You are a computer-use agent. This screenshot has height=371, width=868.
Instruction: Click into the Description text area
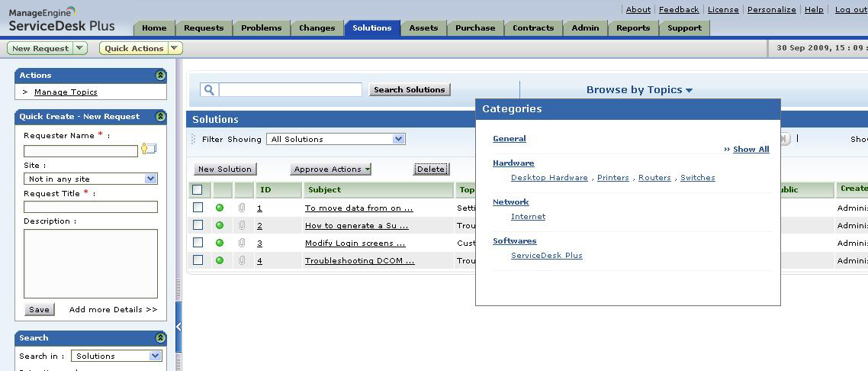91,263
